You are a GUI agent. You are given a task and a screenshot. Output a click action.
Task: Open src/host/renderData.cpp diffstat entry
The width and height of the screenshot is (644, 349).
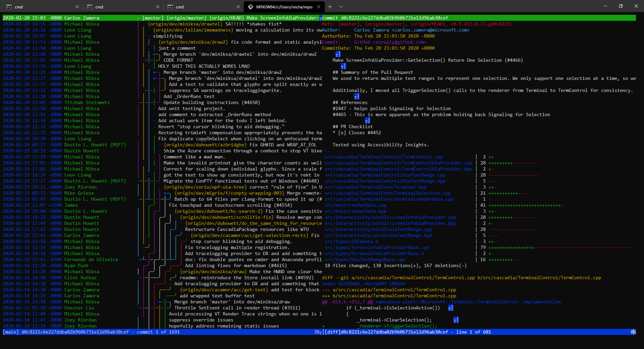coord(356,205)
